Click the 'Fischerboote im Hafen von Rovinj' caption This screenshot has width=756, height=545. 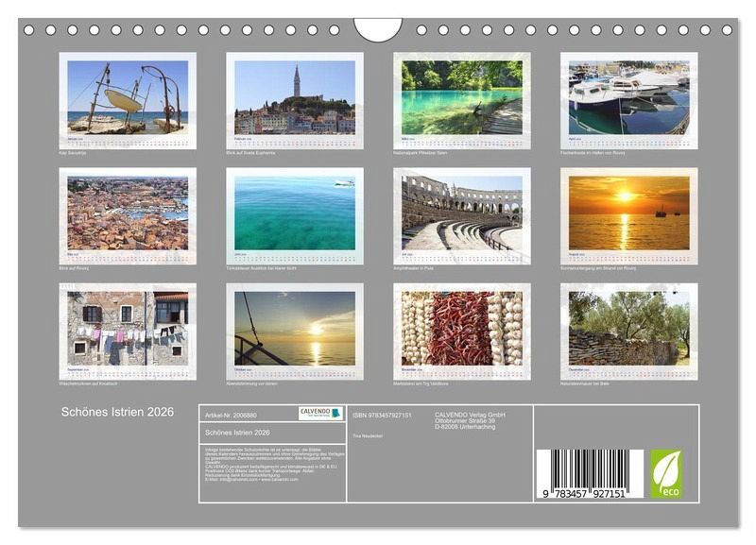(x=593, y=153)
